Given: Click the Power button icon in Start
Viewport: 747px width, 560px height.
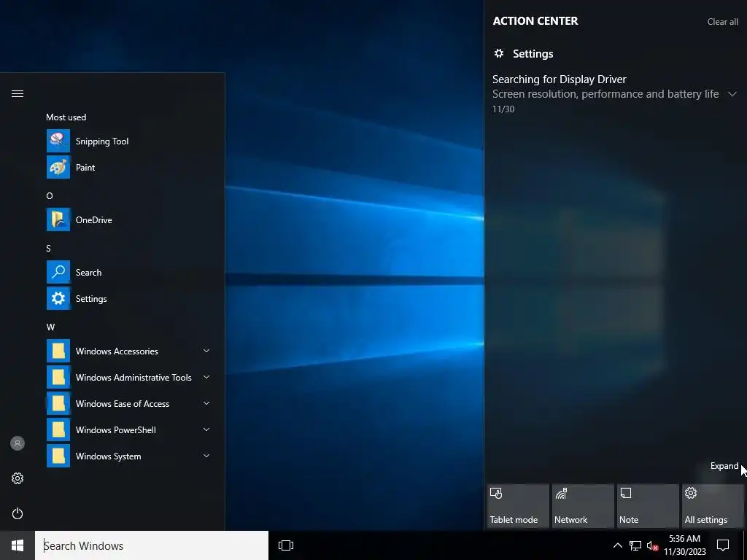Looking at the screenshot, I should point(18,513).
